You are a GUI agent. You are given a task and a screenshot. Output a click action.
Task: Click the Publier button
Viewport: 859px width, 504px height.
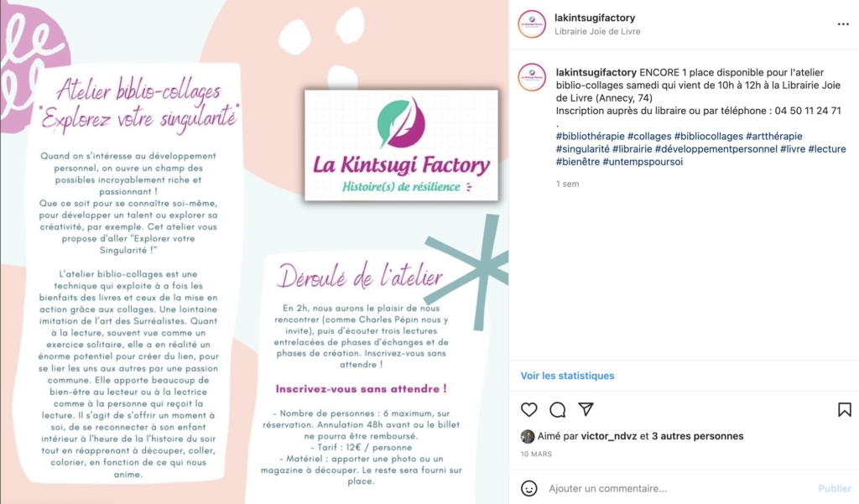[x=835, y=488]
